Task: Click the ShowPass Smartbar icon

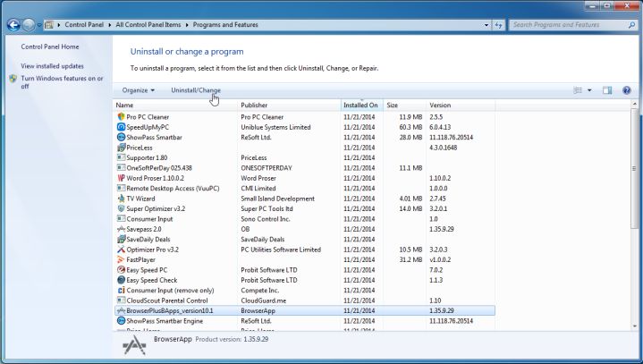Action: click(121, 138)
